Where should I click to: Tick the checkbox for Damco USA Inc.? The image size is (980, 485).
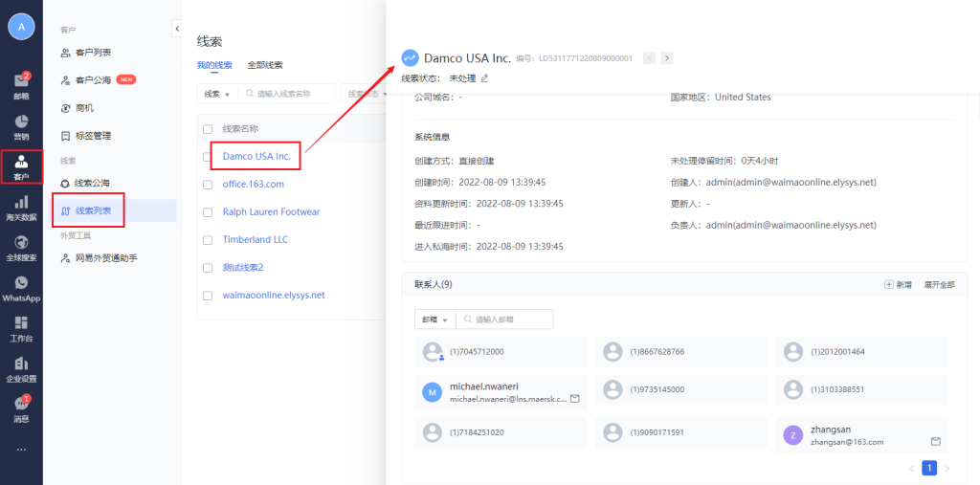coord(208,156)
